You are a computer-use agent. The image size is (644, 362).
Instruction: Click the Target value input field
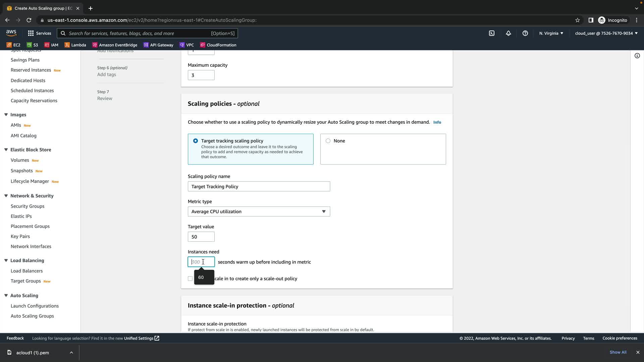click(201, 237)
